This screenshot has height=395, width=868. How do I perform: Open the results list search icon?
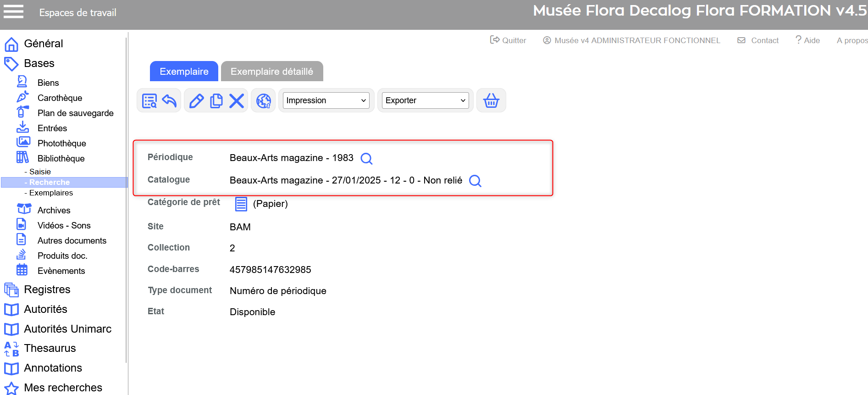pos(149,100)
